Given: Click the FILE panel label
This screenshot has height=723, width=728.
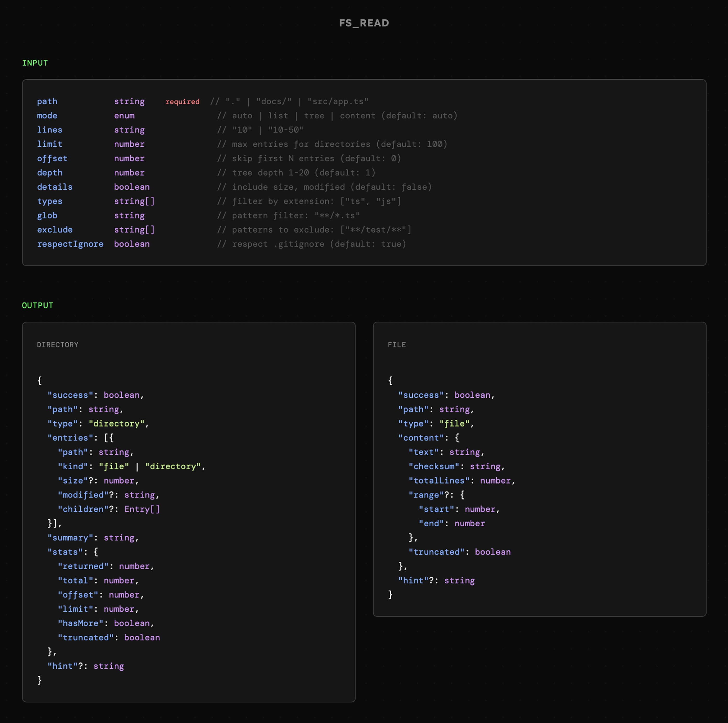Looking at the screenshot, I should pos(396,345).
